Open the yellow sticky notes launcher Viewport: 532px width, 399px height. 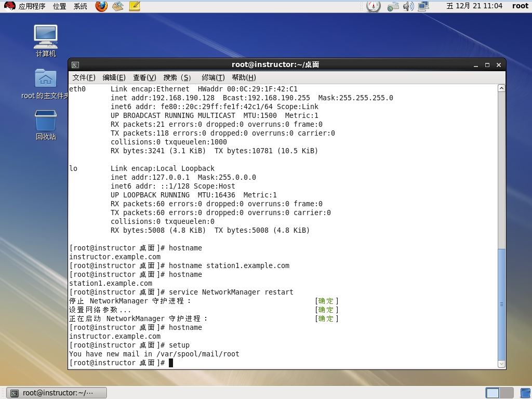135,6
